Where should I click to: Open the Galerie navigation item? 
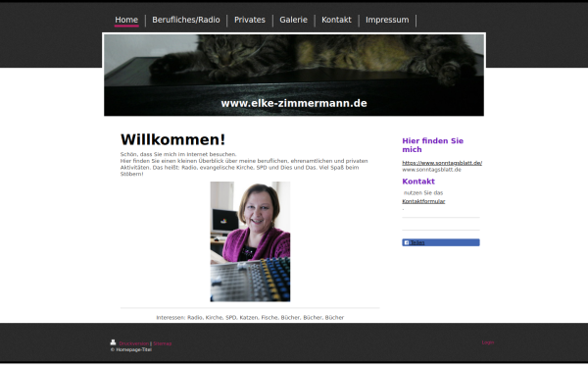click(293, 20)
